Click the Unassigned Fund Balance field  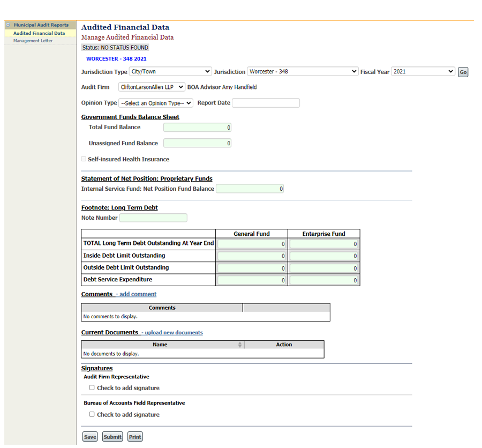tap(197, 143)
